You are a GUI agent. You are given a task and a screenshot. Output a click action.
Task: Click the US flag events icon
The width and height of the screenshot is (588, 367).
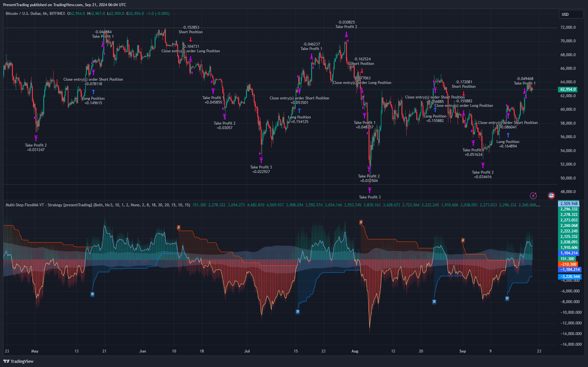[x=551, y=196]
